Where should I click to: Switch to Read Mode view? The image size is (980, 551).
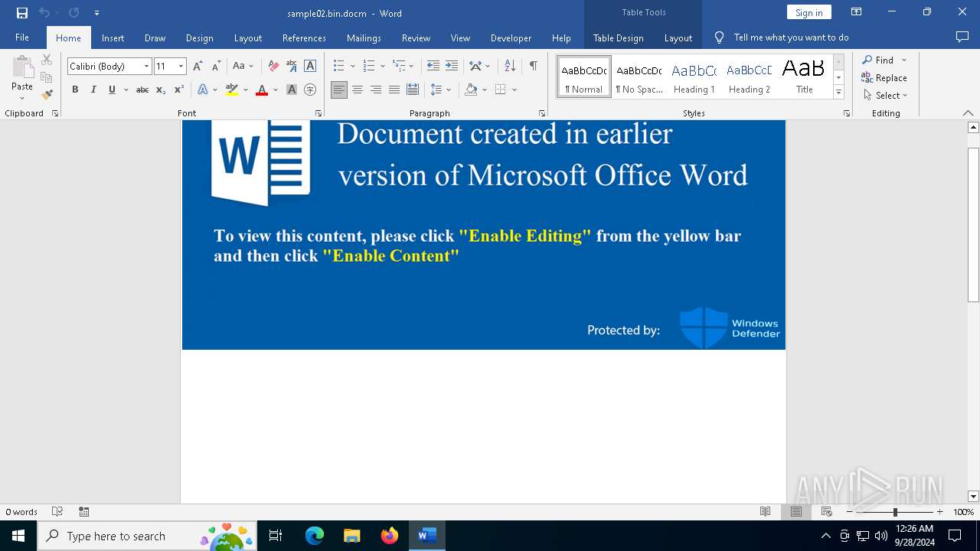[765, 512]
